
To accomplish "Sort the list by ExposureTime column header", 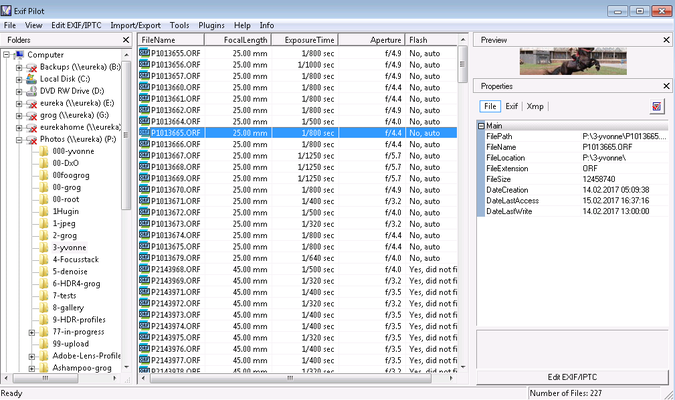I will pos(309,39).
